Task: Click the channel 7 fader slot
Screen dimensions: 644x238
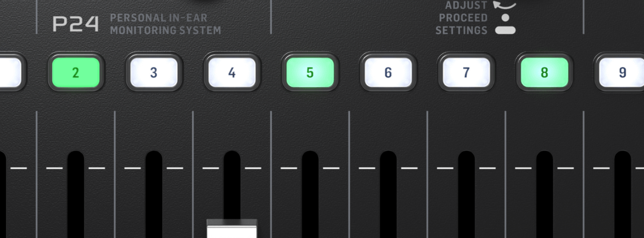Action: [x=466, y=194]
